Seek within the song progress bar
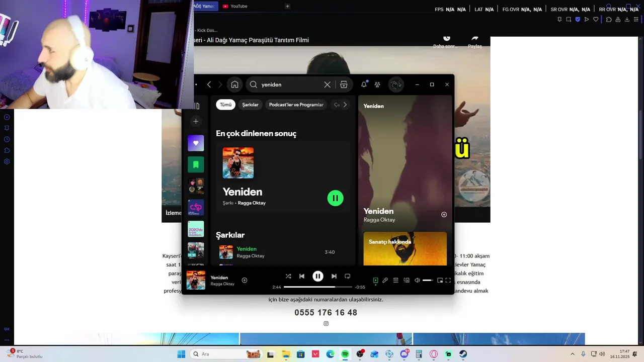 [318, 287]
